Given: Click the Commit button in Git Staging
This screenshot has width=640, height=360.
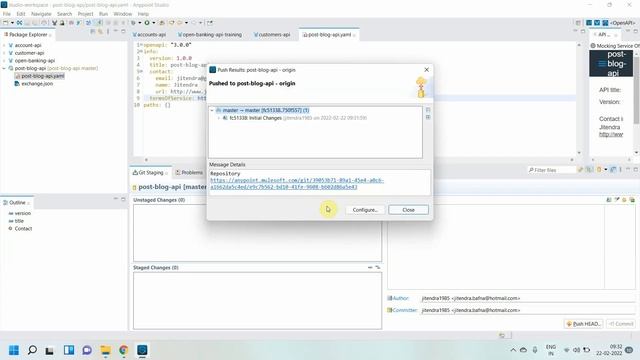Looking at the screenshot, I should (621, 324).
